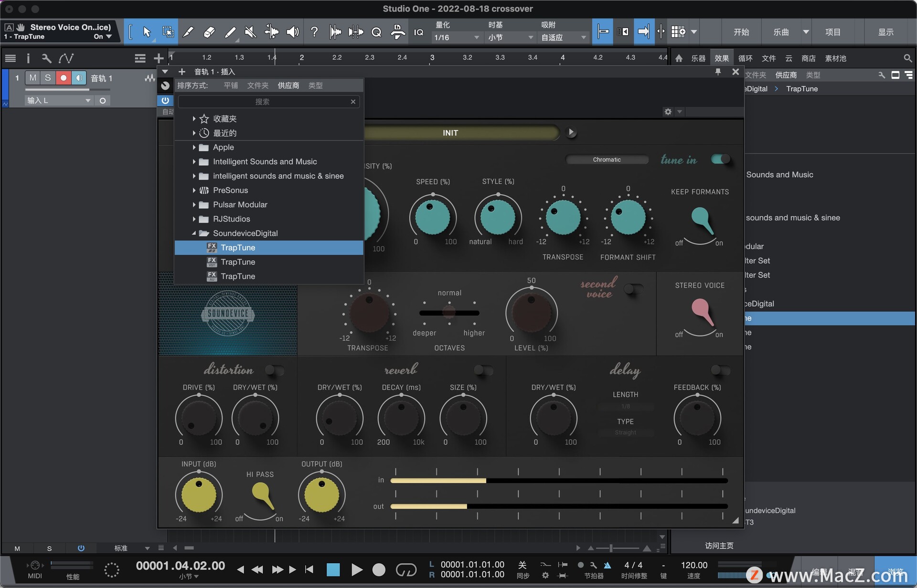The width and height of the screenshot is (917, 588).
Task: Adjust the SPEED (%) knob
Action: pos(433,217)
